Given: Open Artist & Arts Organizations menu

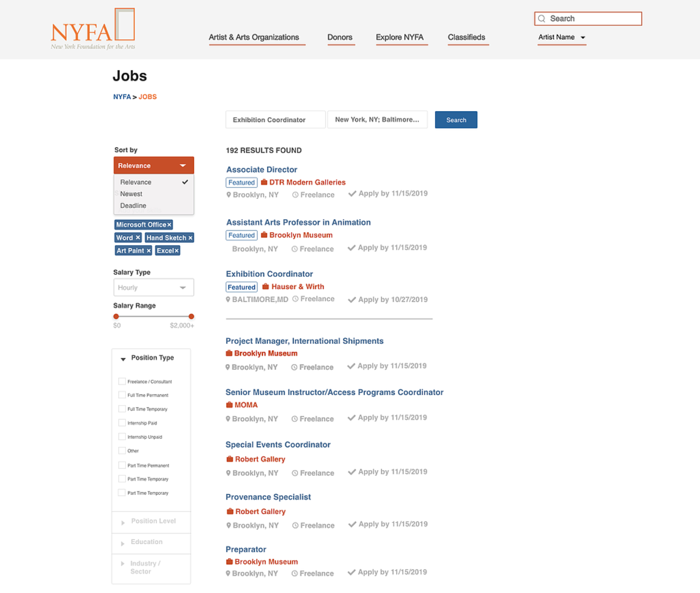Looking at the screenshot, I should (254, 38).
